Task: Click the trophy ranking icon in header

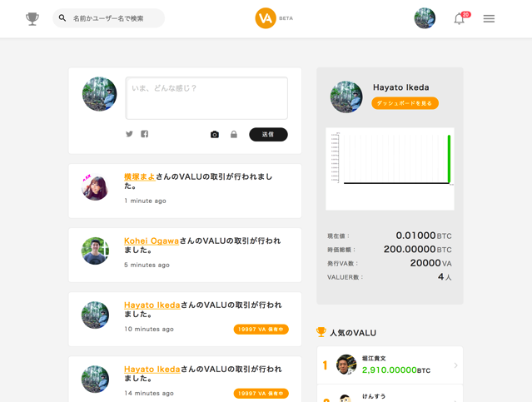Action: tap(32, 18)
